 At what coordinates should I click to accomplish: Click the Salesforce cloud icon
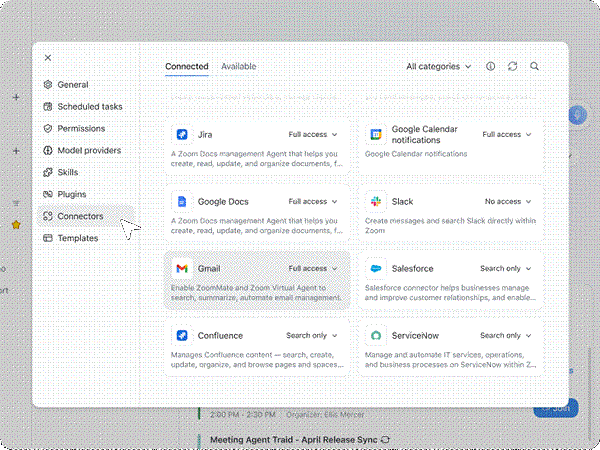click(x=376, y=268)
